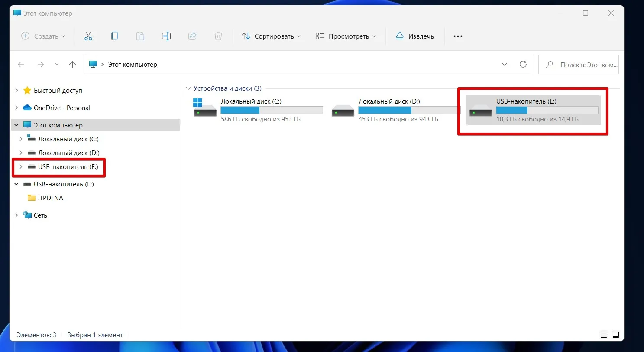Viewport: 644px width, 352px height.
Task: Maximize the Этот компьютер window
Action: point(586,13)
